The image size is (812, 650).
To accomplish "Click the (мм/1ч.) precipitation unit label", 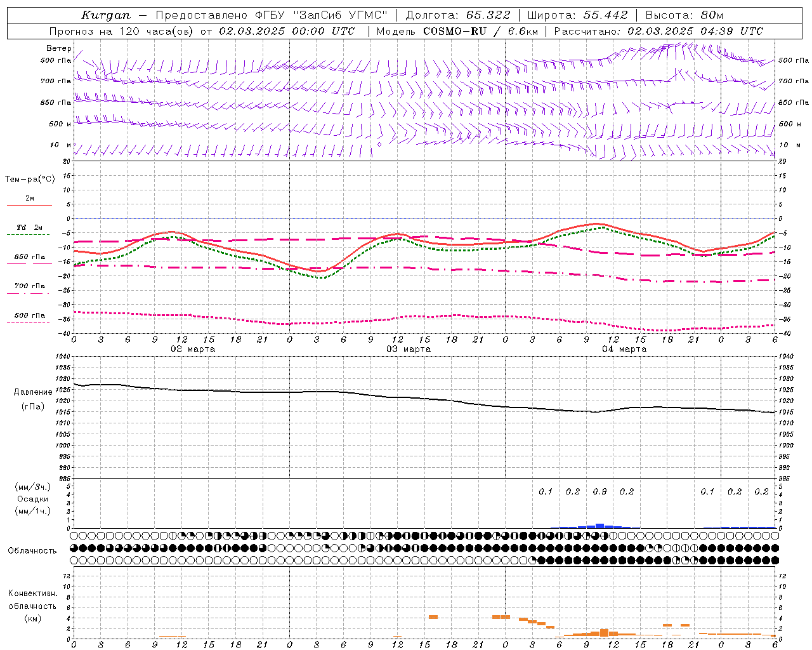I will tap(33, 511).
